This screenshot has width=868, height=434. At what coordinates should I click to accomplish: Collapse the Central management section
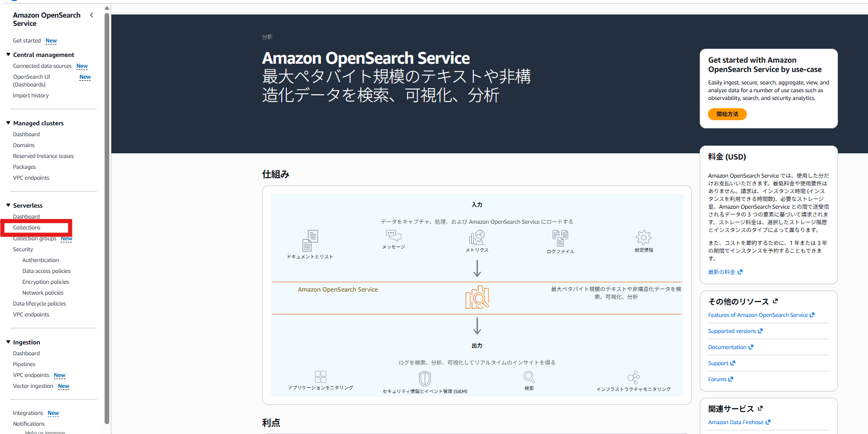click(x=8, y=54)
